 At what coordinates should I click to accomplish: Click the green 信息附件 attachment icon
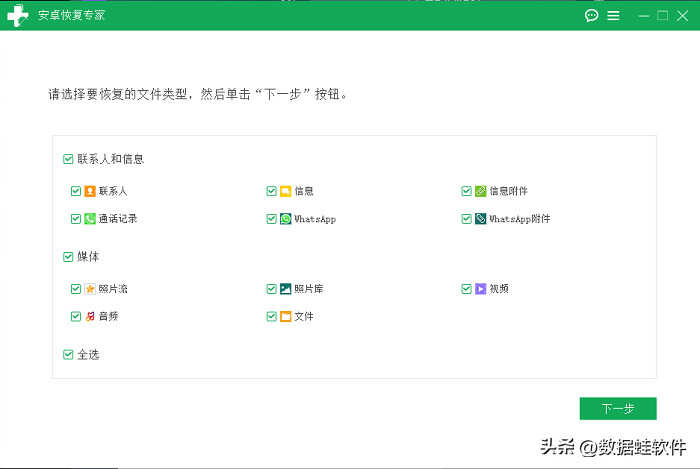pyautogui.click(x=480, y=191)
